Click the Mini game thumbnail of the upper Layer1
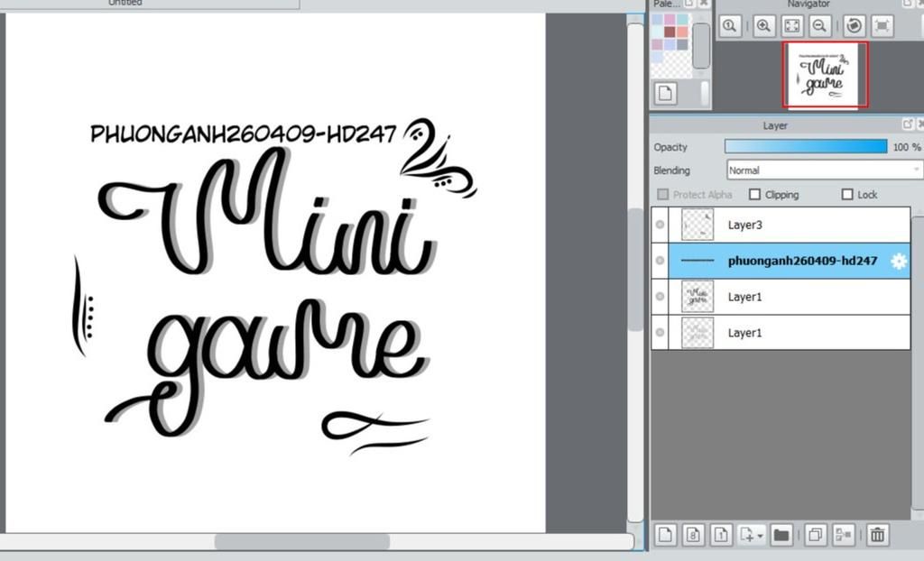Viewport: 924px width, 561px height. coord(698,297)
